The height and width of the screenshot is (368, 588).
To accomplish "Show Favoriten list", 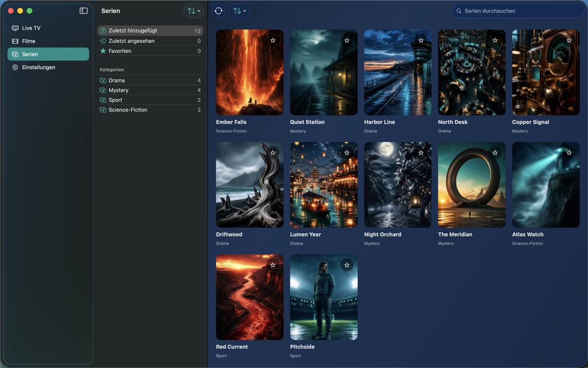I will click(x=150, y=51).
